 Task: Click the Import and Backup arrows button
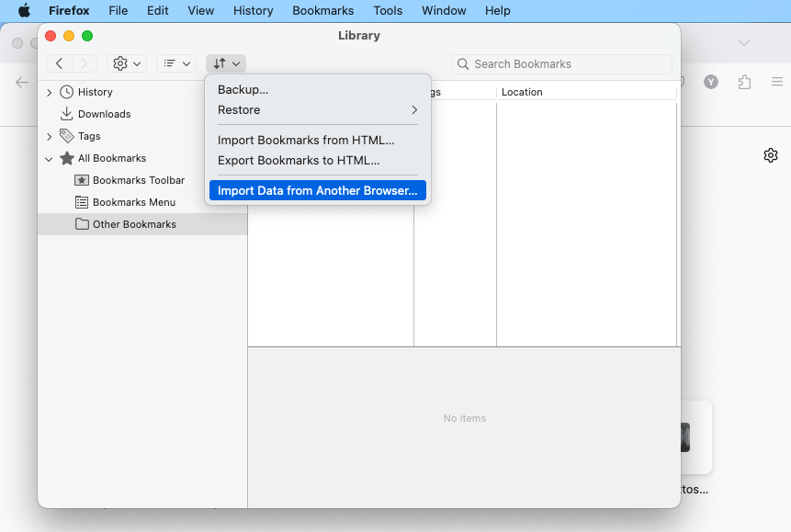[226, 63]
